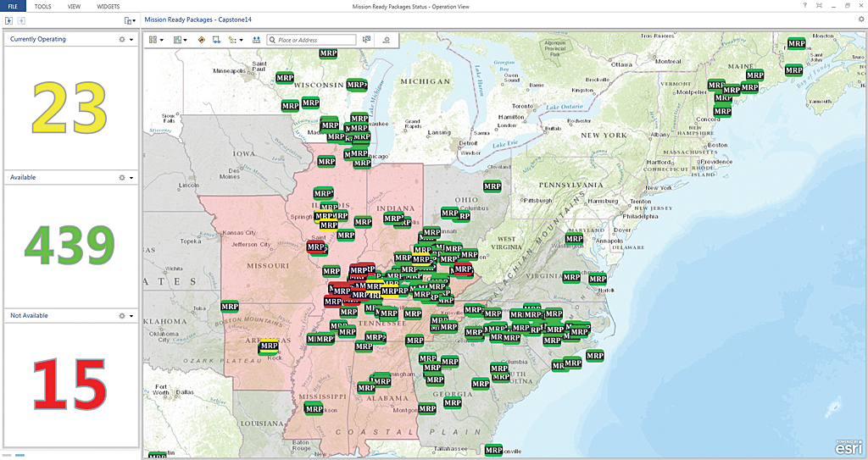The image size is (868, 460).
Task: Click the help question mark icon
Action: 805,6
